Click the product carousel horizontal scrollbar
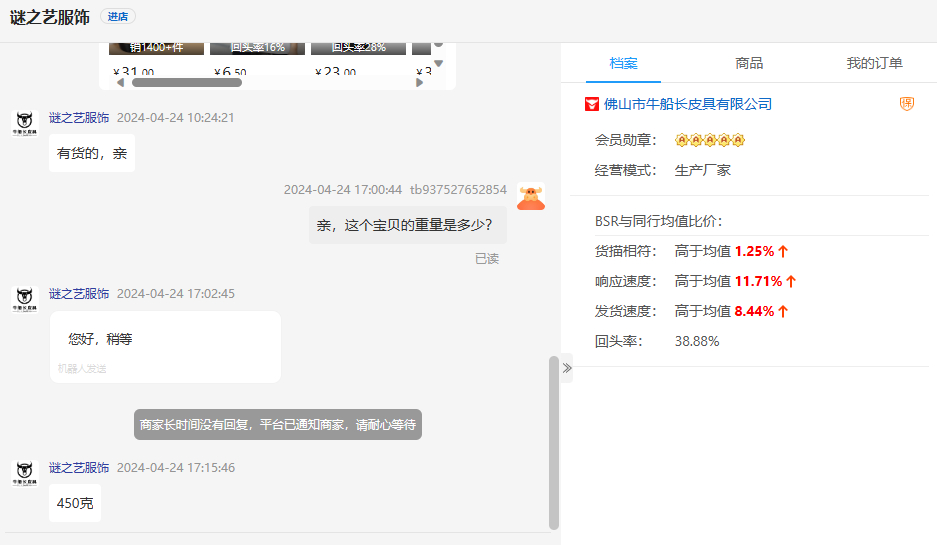This screenshot has width=937, height=545. (x=187, y=82)
